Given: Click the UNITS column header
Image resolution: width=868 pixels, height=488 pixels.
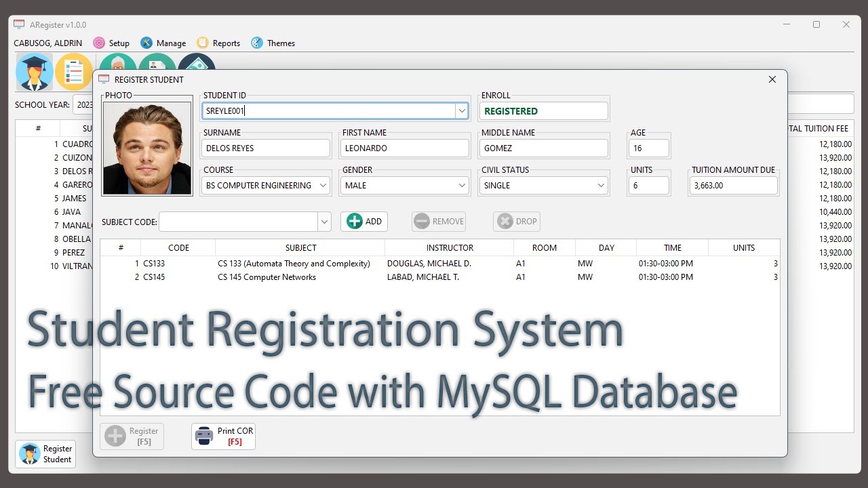Looking at the screenshot, I should click(744, 248).
